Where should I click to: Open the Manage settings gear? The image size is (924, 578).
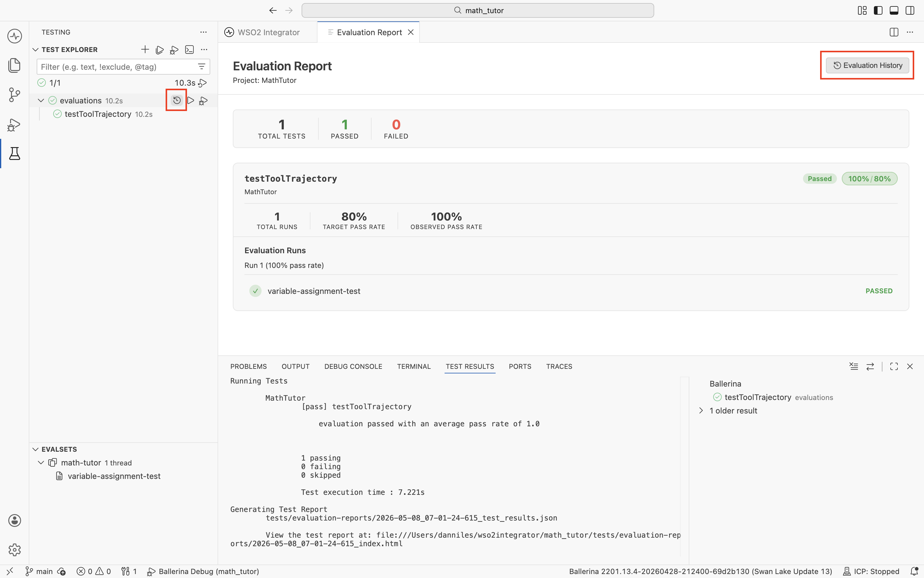tap(14, 550)
